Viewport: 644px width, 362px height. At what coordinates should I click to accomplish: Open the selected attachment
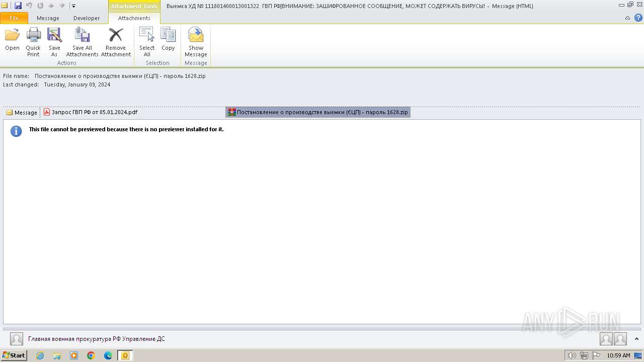[x=12, y=40]
